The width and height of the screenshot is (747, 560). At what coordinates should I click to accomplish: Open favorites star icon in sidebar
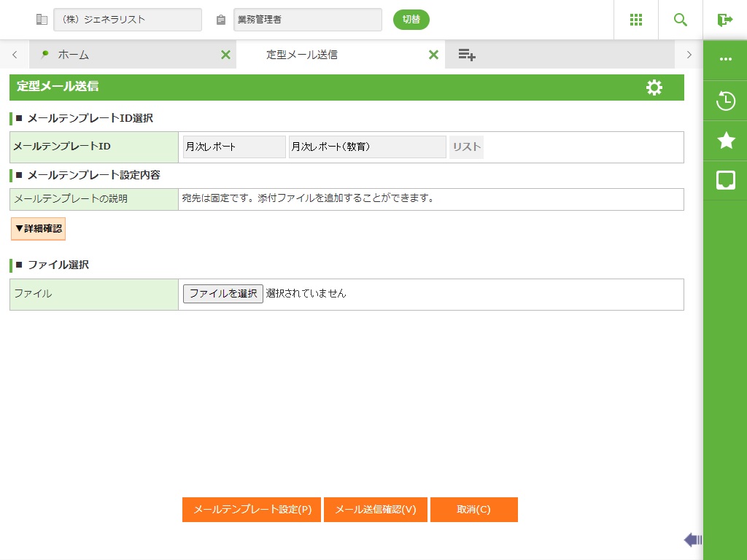pyautogui.click(x=726, y=141)
